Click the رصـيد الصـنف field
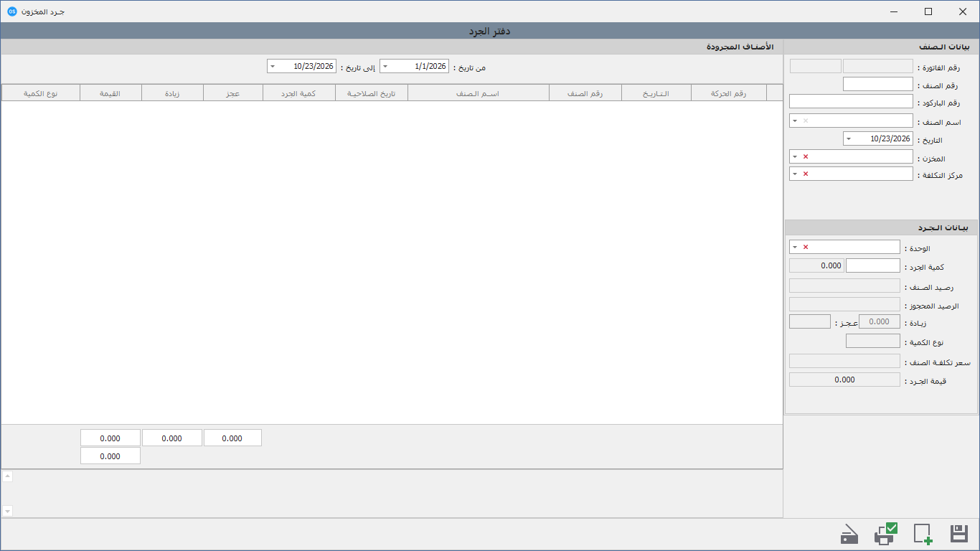 pyautogui.click(x=844, y=286)
